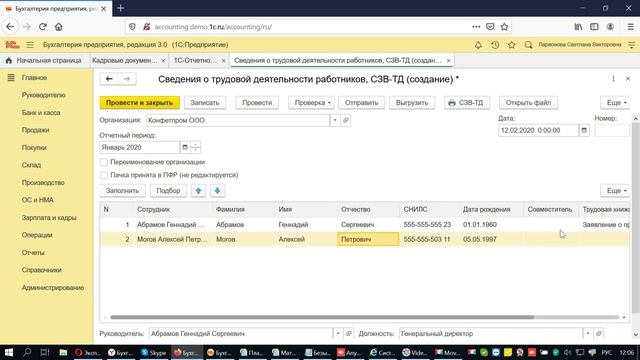The width and height of the screenshot is (640, 360).
Task: Open Руководителю section
Action: pos(44,95)
